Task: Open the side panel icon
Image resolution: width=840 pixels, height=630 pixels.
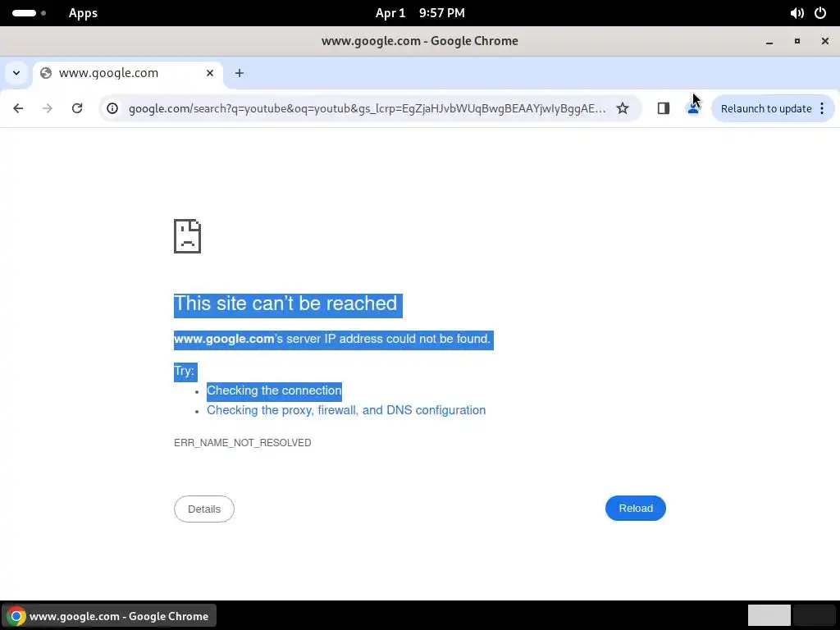Action: click(x=663, y=108)
